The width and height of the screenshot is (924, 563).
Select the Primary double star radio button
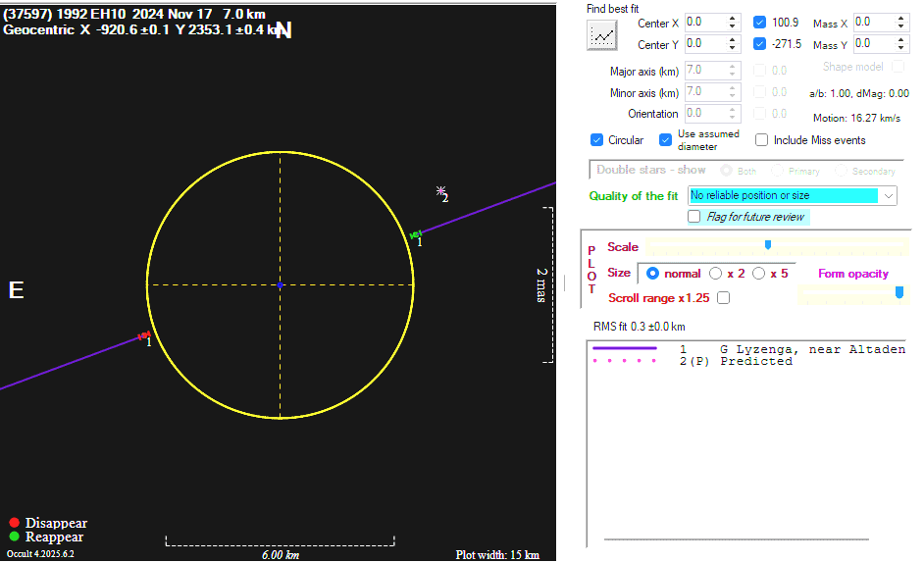coord(777,171)
